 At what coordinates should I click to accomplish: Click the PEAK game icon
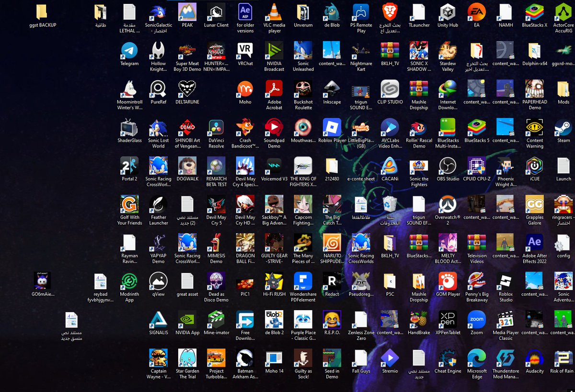187,12
